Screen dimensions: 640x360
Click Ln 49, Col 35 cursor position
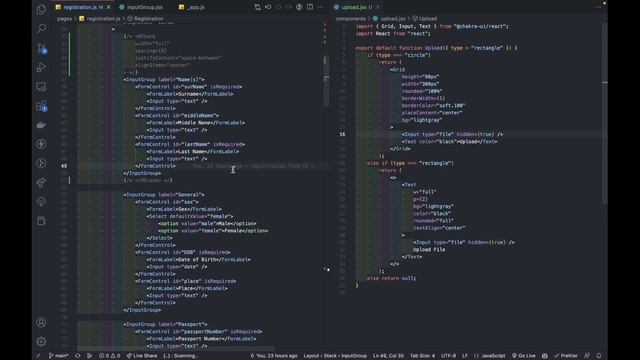(388, 356)
